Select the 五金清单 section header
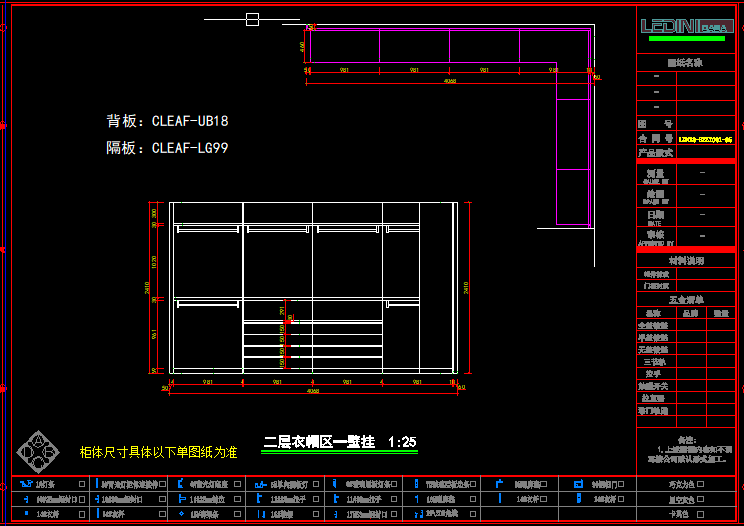 click(685, 299)
